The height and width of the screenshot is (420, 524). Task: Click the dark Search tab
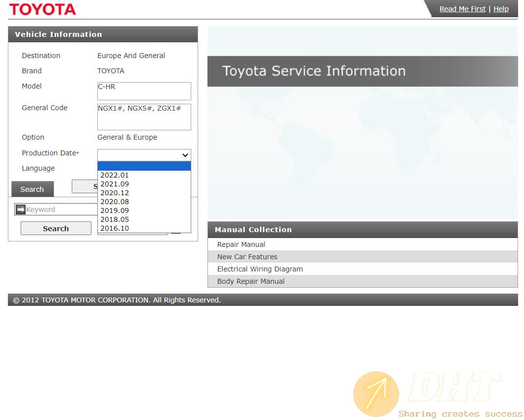[32, 189]
